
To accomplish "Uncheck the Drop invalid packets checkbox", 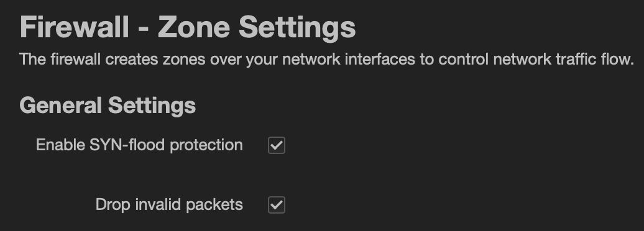I will tap(277, 205).
